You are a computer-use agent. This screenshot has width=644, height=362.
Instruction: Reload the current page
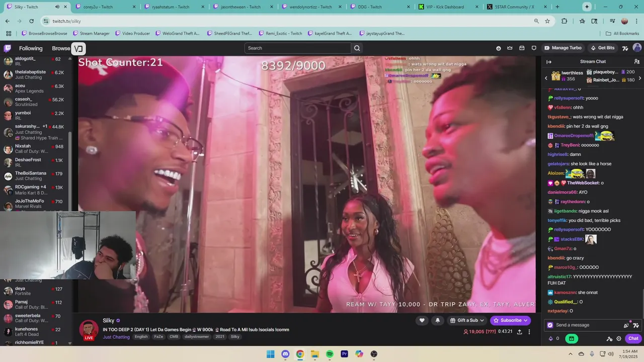click(32, 21)
